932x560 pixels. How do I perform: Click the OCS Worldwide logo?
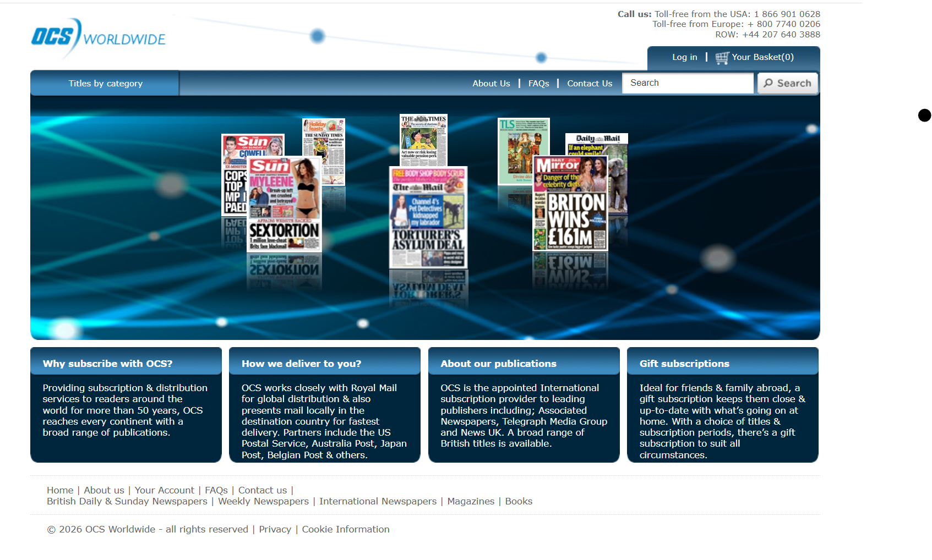98,37
